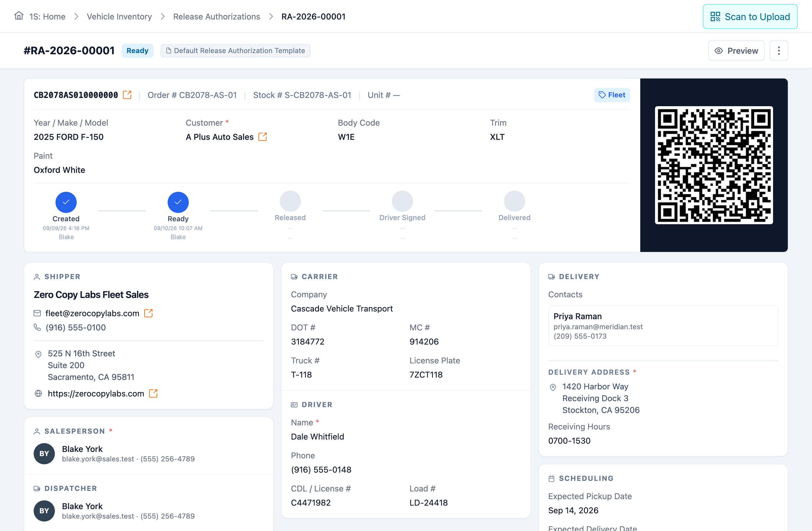
Task: Click Order # CB2078-AS-01 text
Action: (x=192, y=95)
